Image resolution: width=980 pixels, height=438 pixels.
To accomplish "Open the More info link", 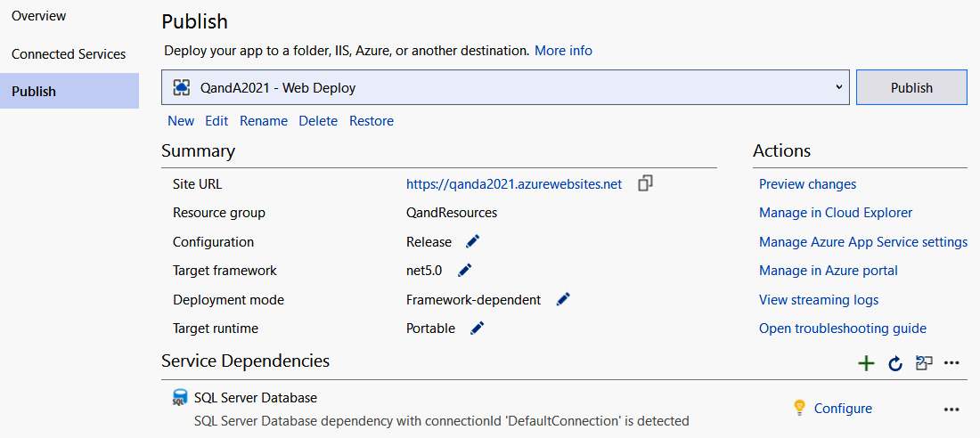I will coord(563,51).
